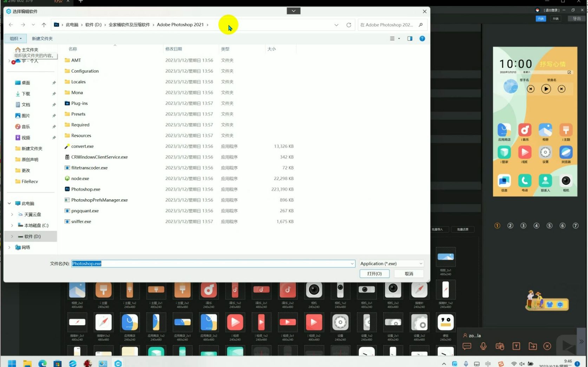Image resolution: width=588 pixels, height=367 pixels.
Task: Click the circled X end-session icon
Action: tap(547, 346)
